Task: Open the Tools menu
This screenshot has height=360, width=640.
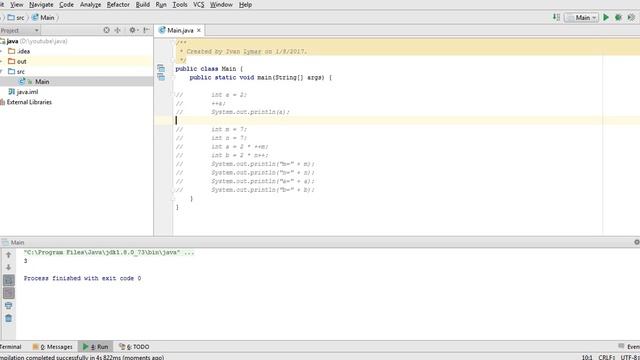Action: point(180,4)
